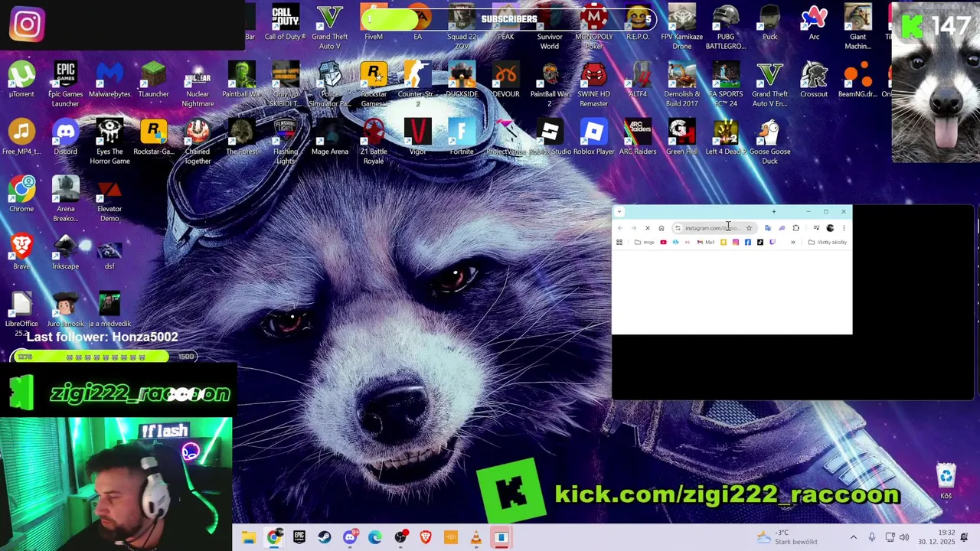The width and height of the screenshot is (980, 551).
Task: Go back in the Chrome window
Action: click(620, 228)
